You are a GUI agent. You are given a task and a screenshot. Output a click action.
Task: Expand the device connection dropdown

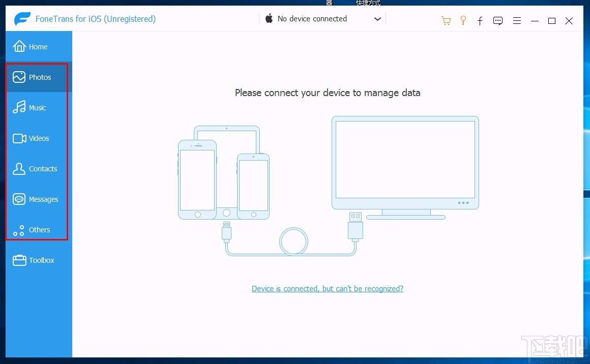point(377,18)
